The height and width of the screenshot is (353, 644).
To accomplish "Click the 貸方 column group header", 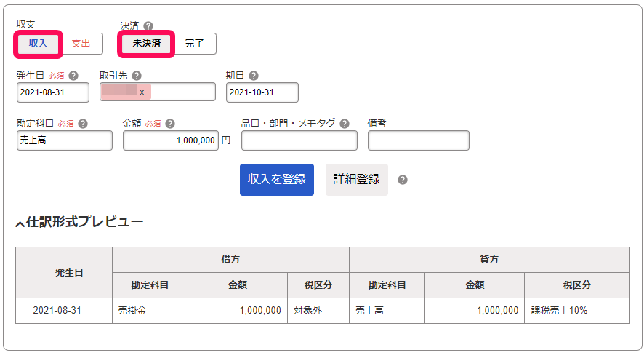I will [489, 260].
